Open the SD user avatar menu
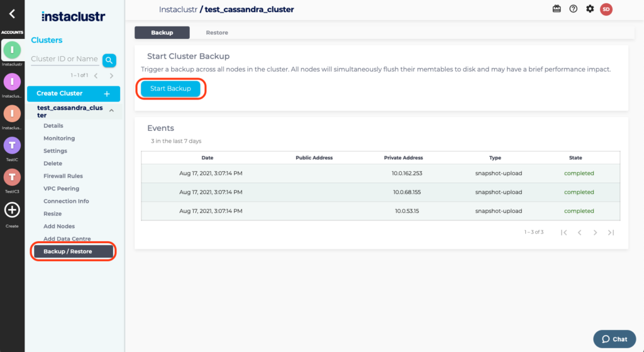The width and height of the screenshot is (644, 352). click(606, 9)
